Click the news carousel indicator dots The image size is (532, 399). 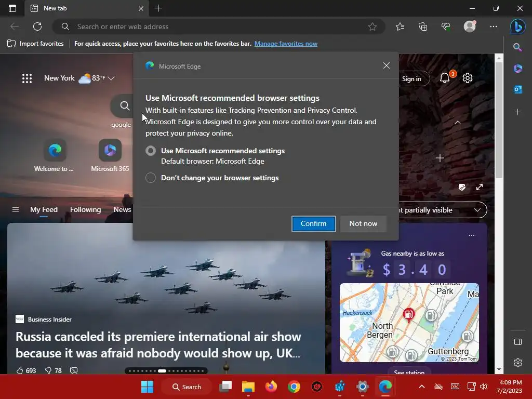click(x=166, y=371)
